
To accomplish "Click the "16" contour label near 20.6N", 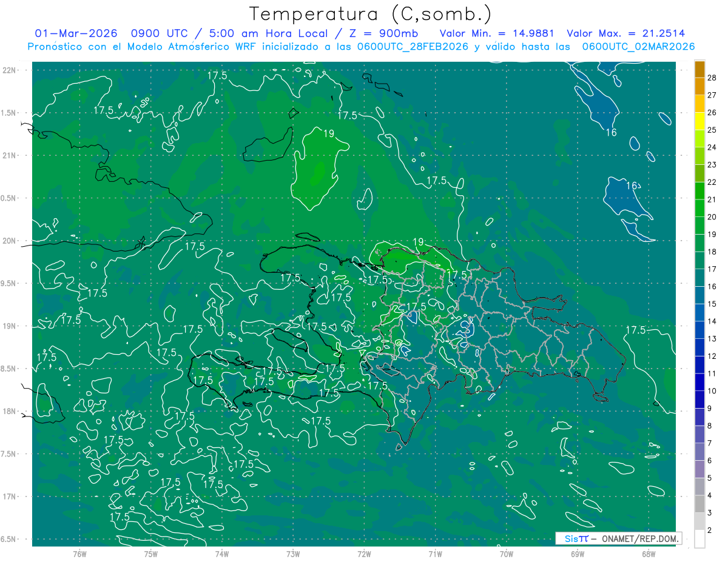I will 632,186.
